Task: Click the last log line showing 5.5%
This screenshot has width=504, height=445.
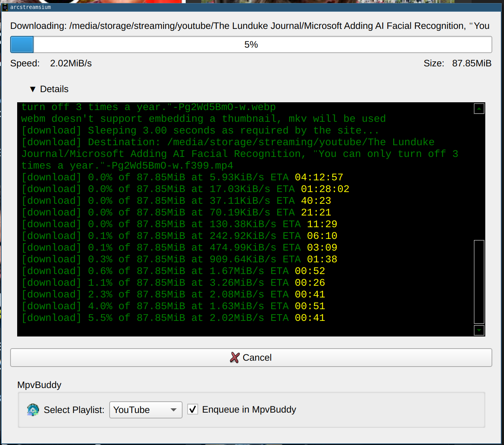Action: [x=173, y=318]
